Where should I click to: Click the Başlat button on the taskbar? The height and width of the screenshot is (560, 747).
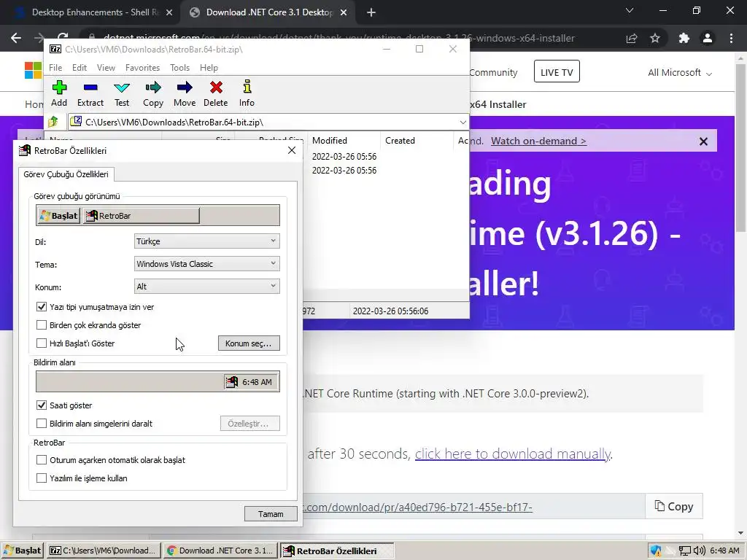[x=23, y=551]
